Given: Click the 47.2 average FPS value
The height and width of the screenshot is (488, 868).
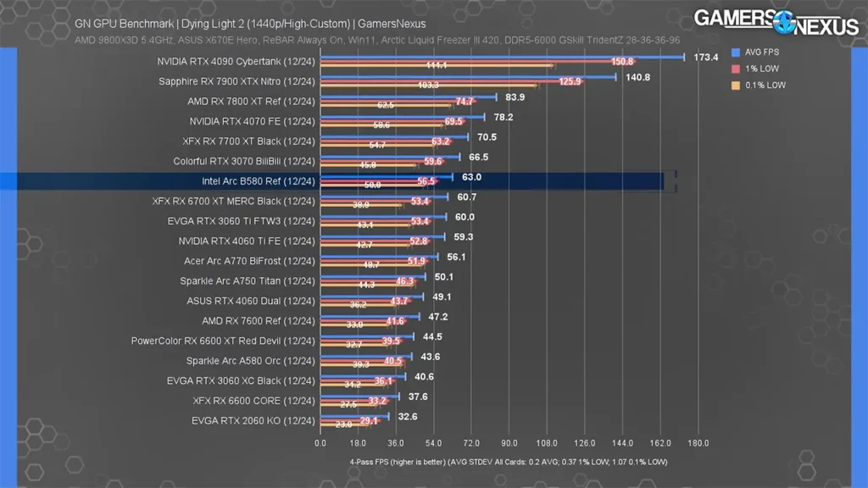Looking at the screenshot, I should point(438,317).
